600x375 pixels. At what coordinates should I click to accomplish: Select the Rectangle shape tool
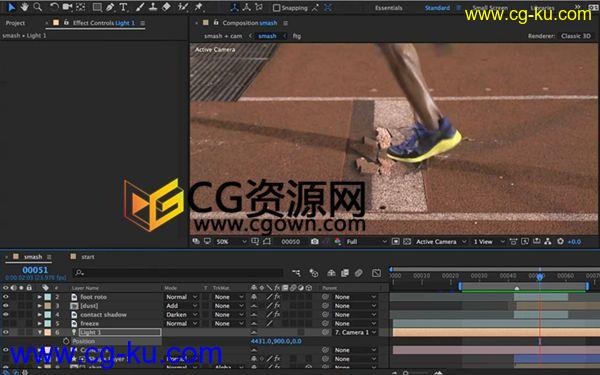(x=97, y=7)
